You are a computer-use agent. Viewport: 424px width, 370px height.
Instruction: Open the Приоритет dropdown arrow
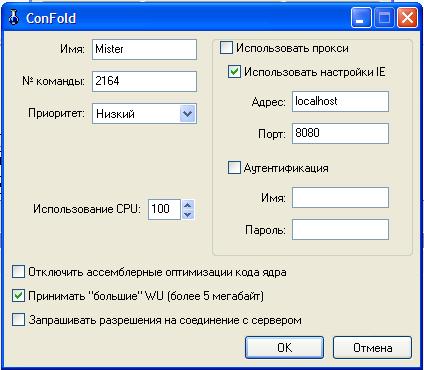pyautogui.click(x=188, y=114)
